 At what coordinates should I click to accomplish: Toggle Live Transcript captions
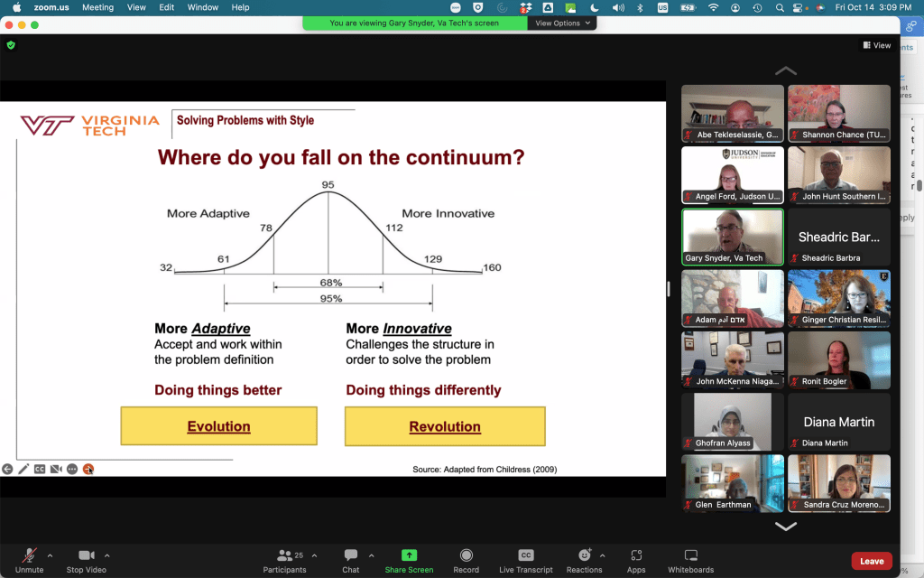pyautogui.click(x=525, y=555)
